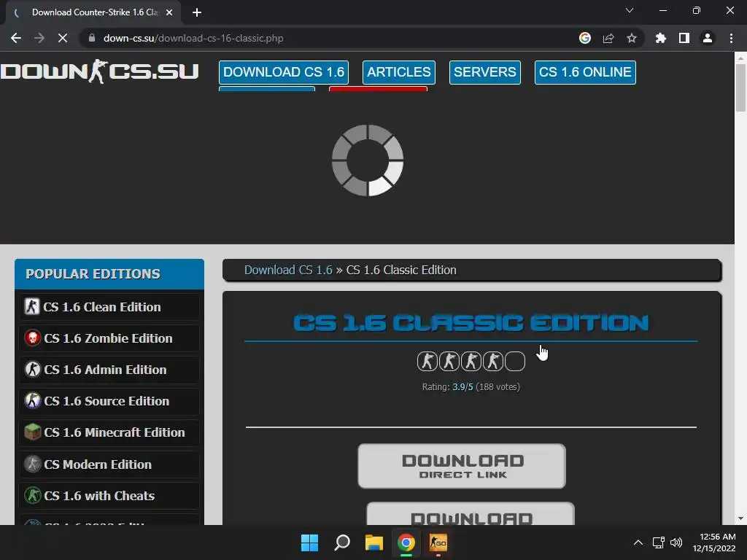The image size is (747, 560).
Task: Click the second Download button below
Action: [471, 514]
